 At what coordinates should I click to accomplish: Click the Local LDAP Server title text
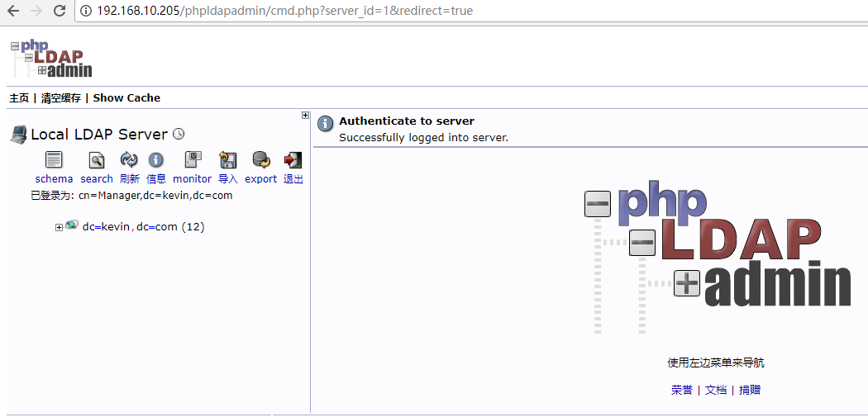click(99, 135)
